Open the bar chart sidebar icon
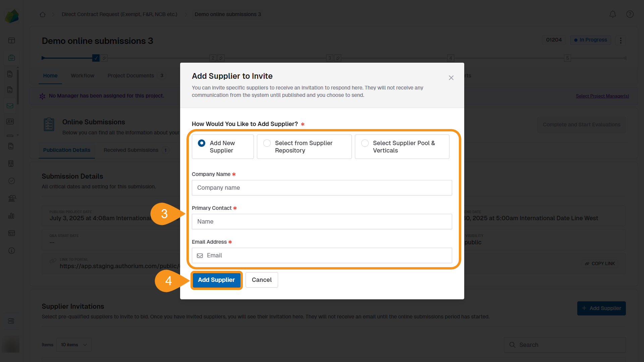Image resolution: width=644 pixels, height=362 pixels. click(11, 216)
